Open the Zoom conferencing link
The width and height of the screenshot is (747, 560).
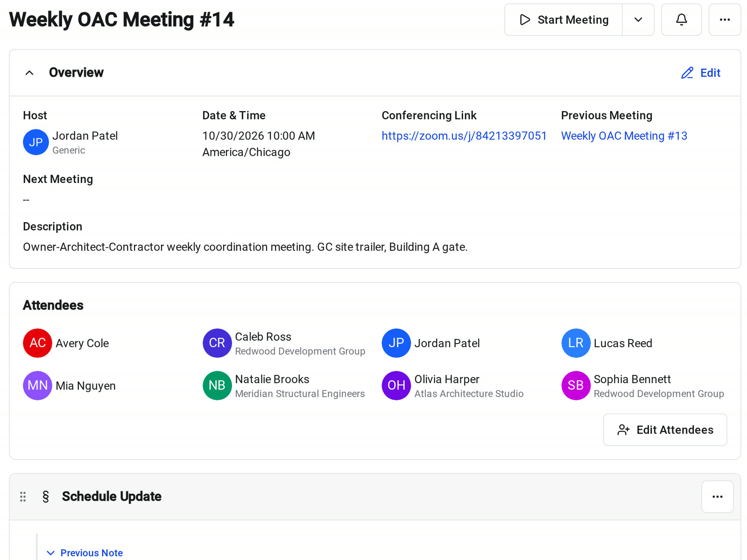tap(464, 136)
